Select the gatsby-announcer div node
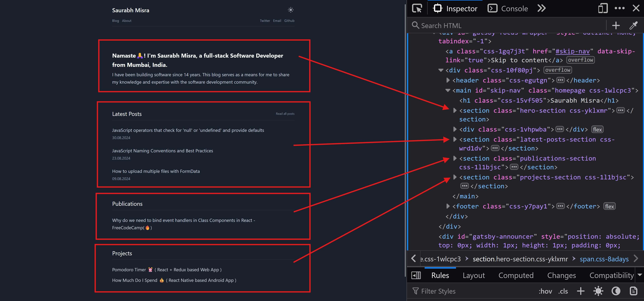The width and height of the screenshot is (644, 301). coord(539,241)
